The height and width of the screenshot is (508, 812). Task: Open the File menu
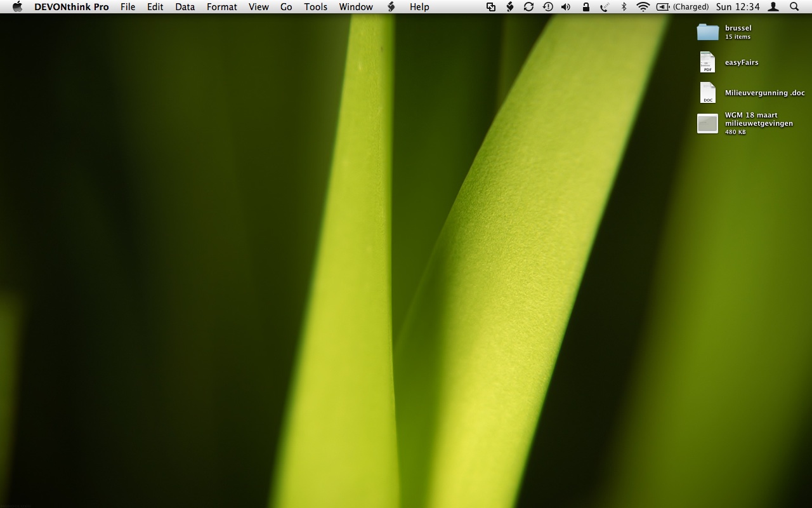pyautogui.click(x=128, y=7)
